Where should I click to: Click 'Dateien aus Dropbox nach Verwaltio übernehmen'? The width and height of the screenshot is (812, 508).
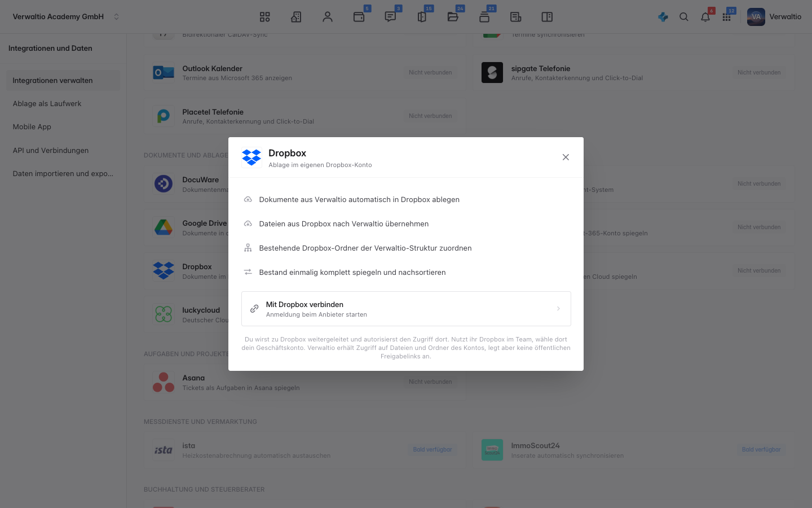click(344, 224)
